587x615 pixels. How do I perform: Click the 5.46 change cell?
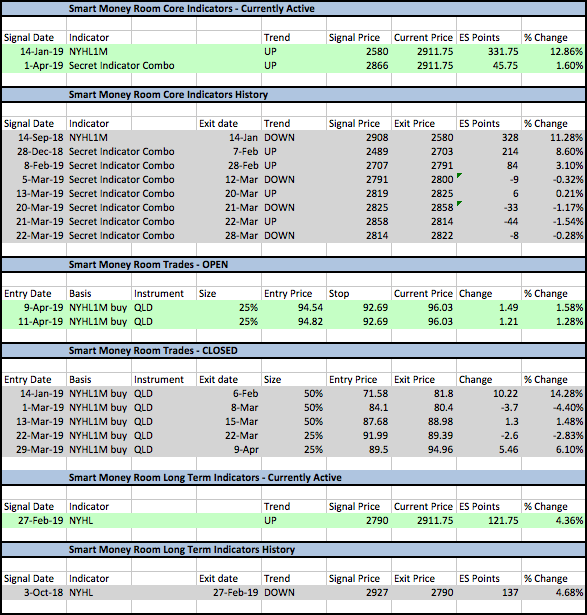[x=509, y=449]
